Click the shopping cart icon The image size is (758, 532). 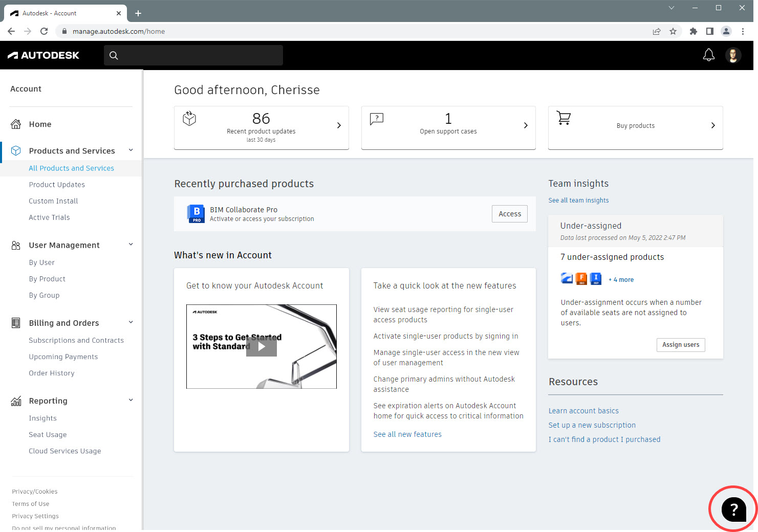(564, 118)
